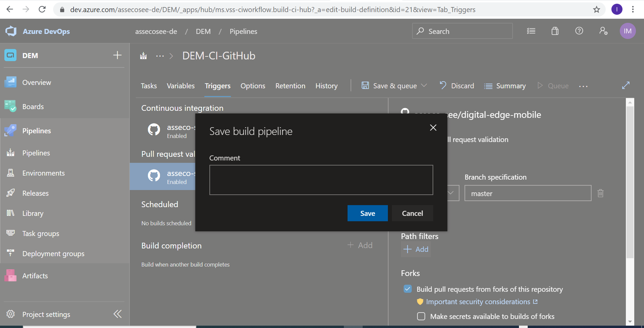Switch to the Tasks tab
This screenshot has height=328, width=644.
click(x=149, y=86)
